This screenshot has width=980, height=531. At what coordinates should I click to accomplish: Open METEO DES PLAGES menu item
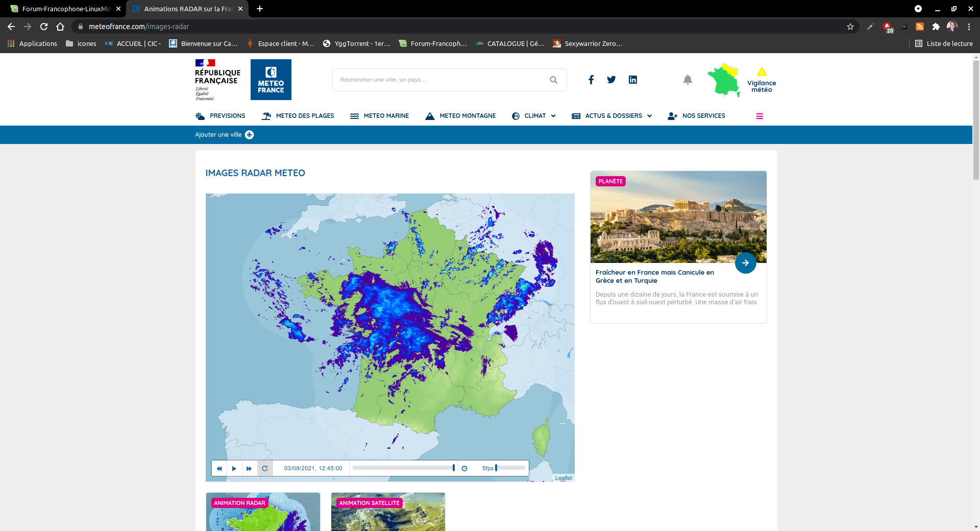pyautogui.click(x=298, y=116)
